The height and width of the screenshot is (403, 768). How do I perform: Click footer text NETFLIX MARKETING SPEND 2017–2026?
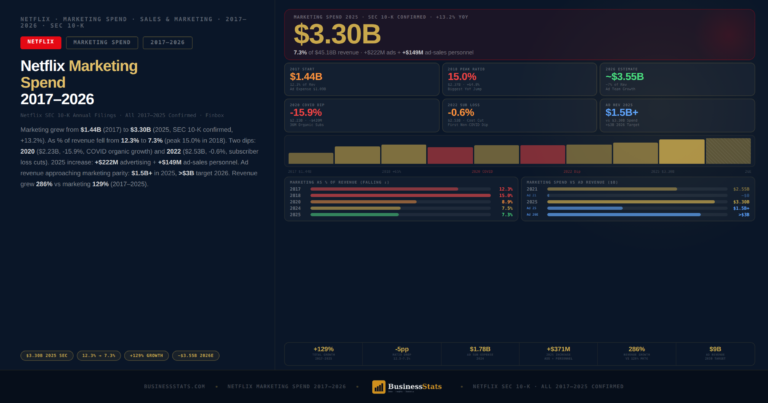point(287,386)
